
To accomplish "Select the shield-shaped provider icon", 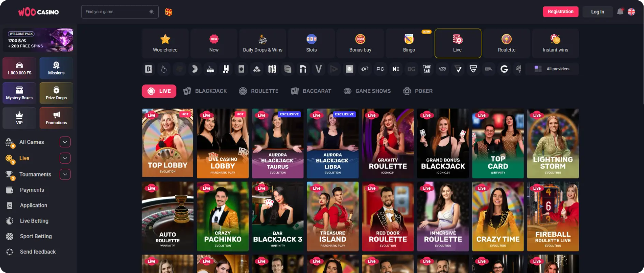I will tap(473, 69).
